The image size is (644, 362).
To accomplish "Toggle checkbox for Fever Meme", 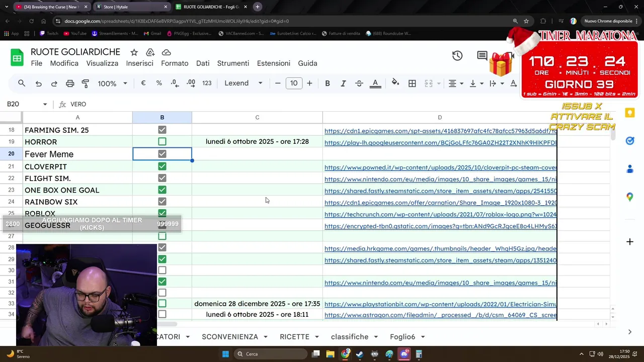I will pos(162,154).
